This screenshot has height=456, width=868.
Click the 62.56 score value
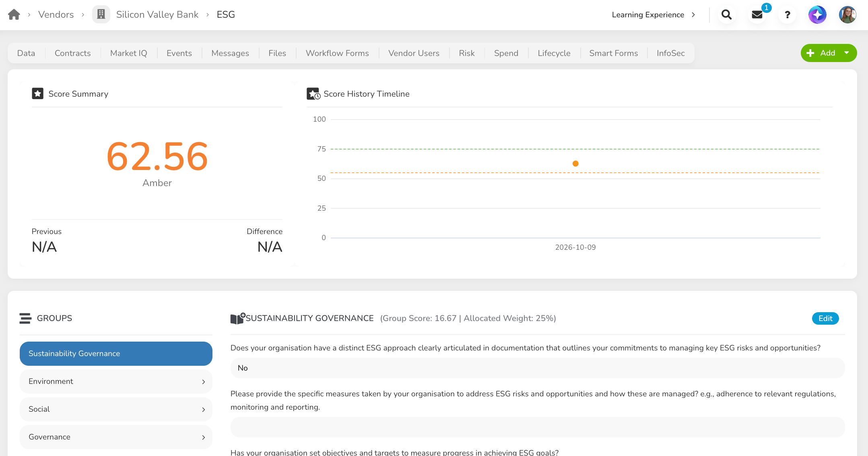tap(157, 156)
